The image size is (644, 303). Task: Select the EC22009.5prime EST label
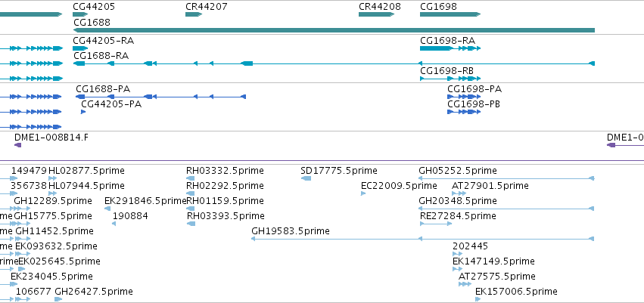pos(399,186)
